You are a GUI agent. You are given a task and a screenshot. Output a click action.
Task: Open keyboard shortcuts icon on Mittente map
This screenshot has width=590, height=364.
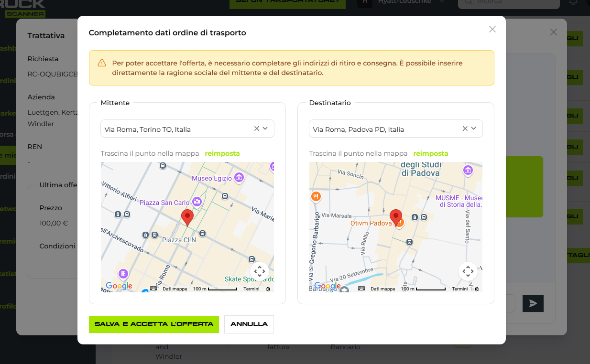tap(153, 289)
